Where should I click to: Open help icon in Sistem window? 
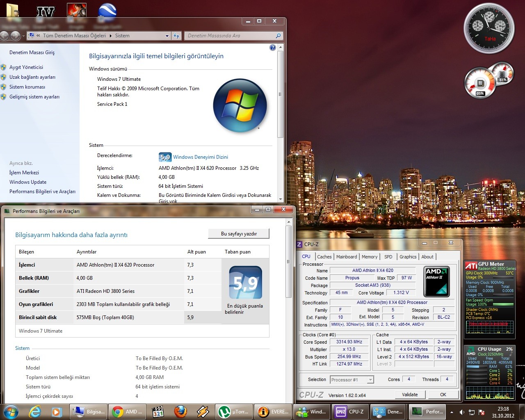coord(273,48)
